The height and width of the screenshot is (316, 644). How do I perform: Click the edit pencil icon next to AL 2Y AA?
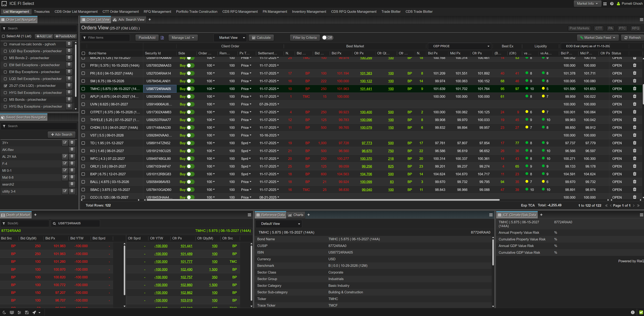65,156
